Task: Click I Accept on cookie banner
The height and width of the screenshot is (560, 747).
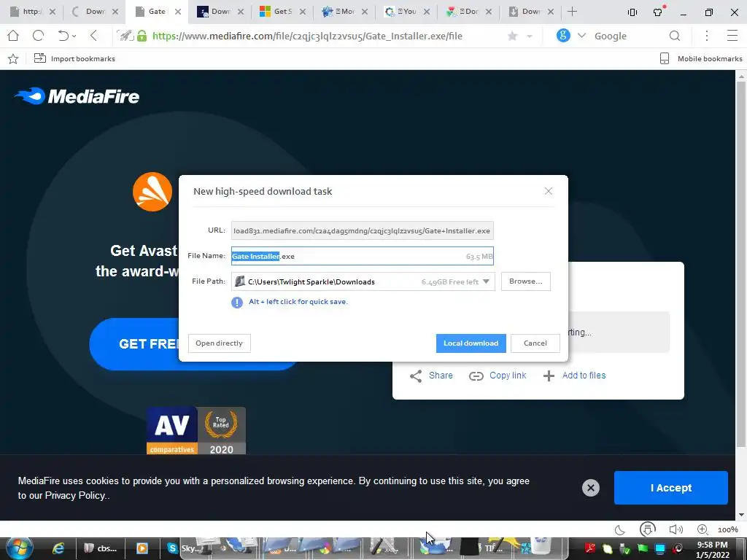Action: coord(671,488)
